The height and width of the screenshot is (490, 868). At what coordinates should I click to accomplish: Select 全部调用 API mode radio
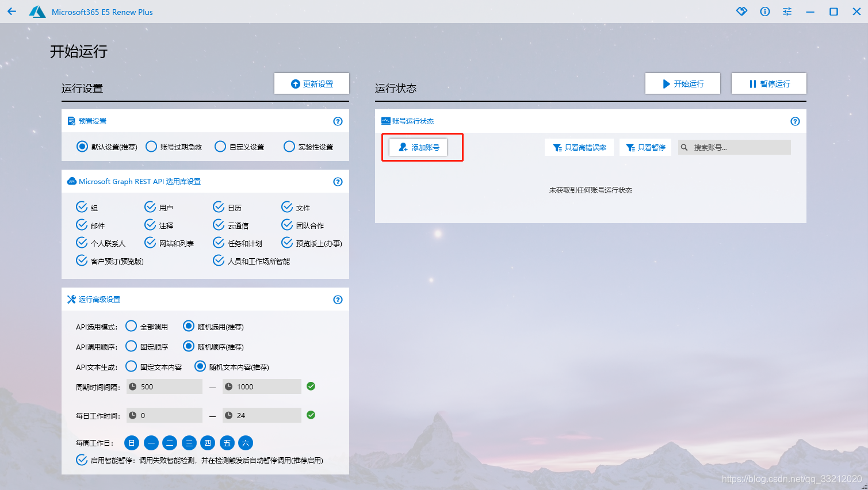131,326
